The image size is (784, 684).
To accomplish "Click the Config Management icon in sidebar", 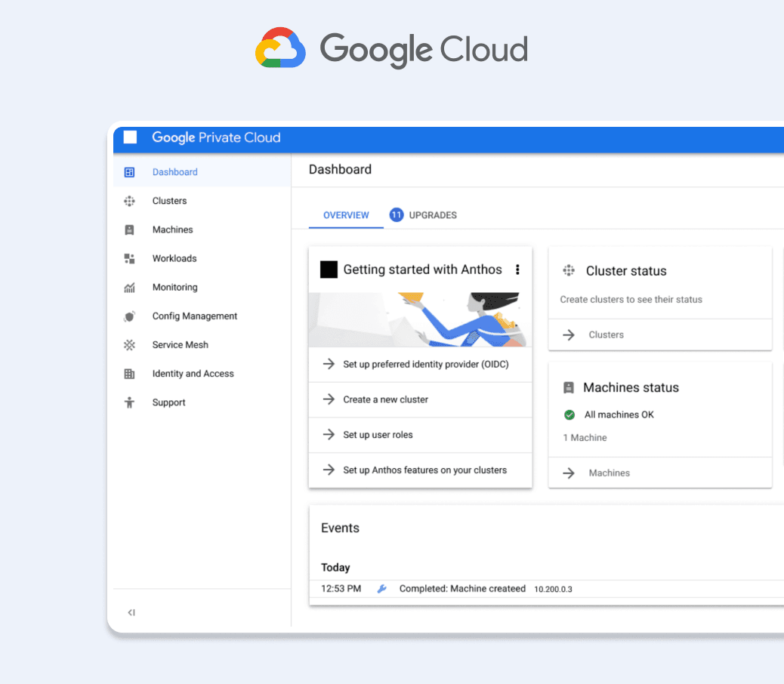I will pos(129,316).
